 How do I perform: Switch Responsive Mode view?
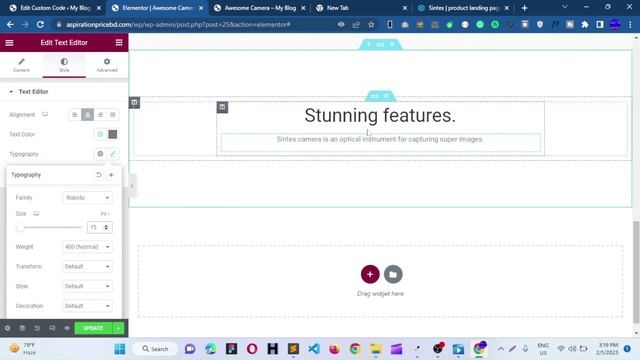(52, 328)
